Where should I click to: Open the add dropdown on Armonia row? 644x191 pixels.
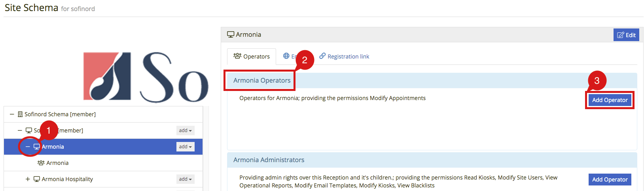point(185,147)
